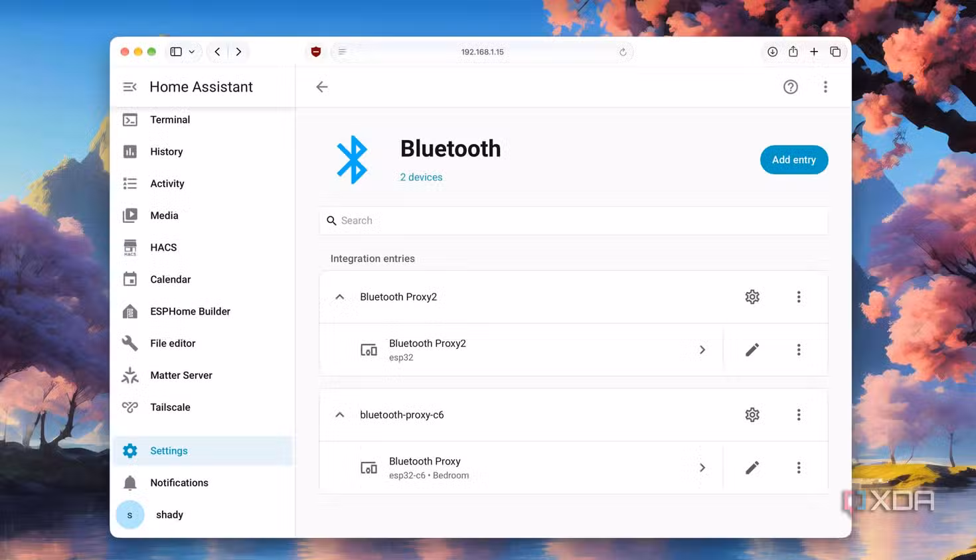Open History in the sidebar
This screenshot has width=976, height=560.
(203, 151)
